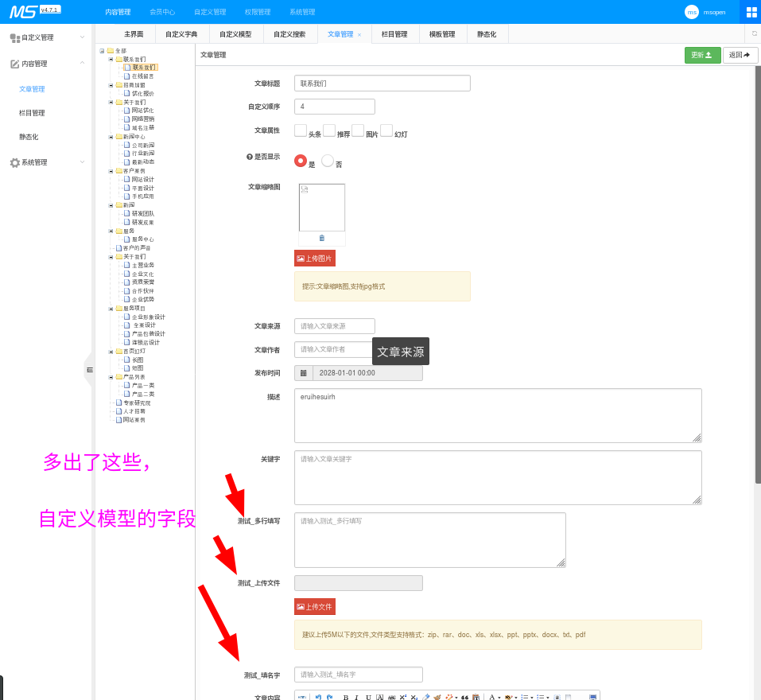This screenshot has width=761, height=700.
Task: Open the grid apps icon in header
Action: 751,12
